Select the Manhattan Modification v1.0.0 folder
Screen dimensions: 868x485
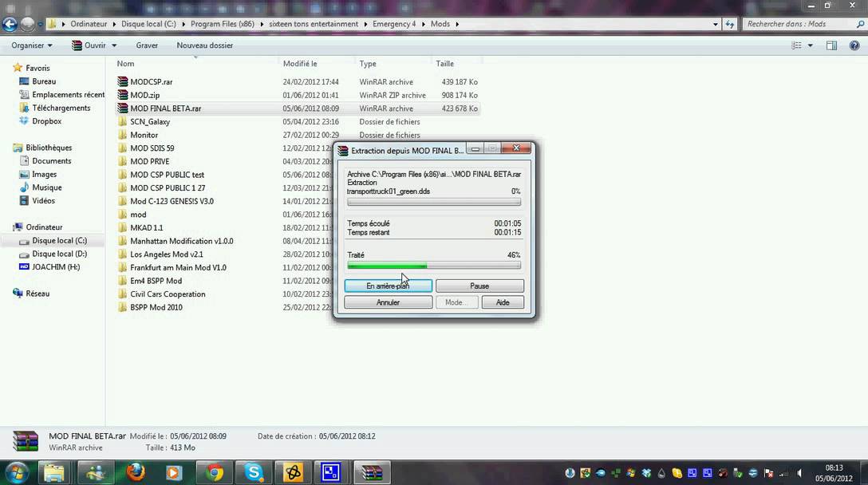coord(182,241)
